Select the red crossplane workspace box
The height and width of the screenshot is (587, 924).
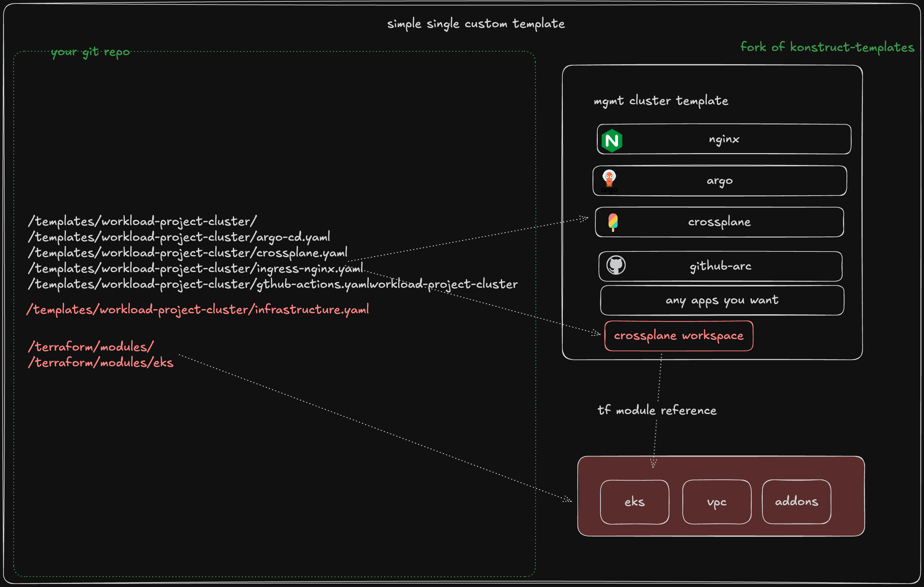(678, 336)
